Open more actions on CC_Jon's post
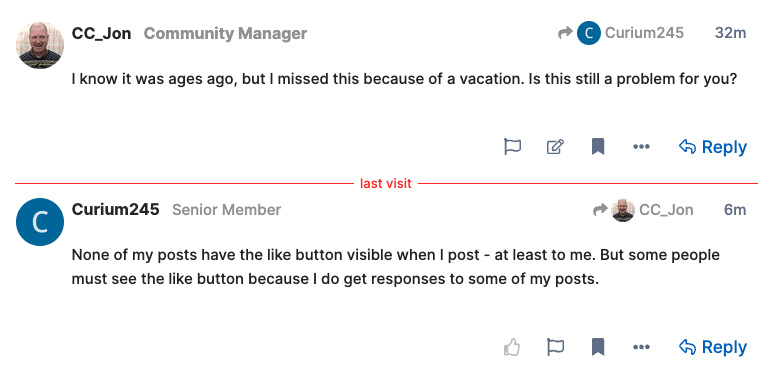The image size is (766, 372). (641, 147)
